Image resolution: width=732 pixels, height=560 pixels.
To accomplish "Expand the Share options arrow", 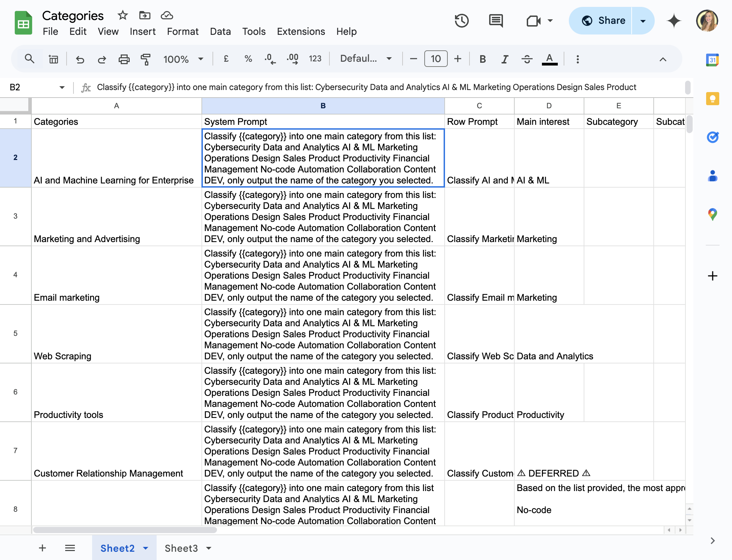I will point(643,21).
